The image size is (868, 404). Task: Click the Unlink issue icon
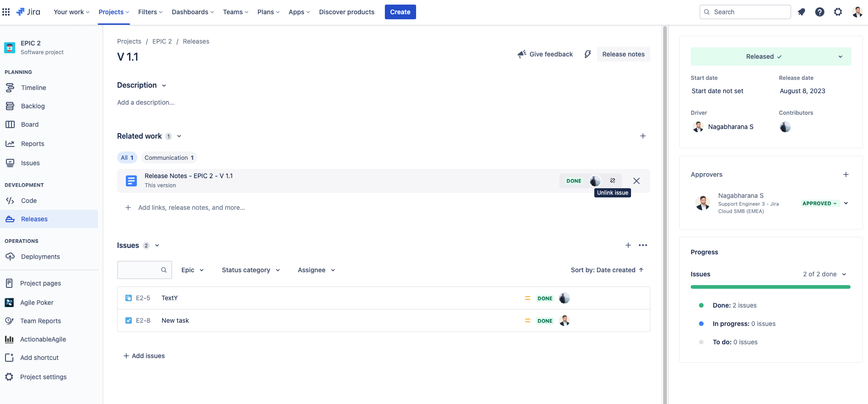[x=613, y=181]
